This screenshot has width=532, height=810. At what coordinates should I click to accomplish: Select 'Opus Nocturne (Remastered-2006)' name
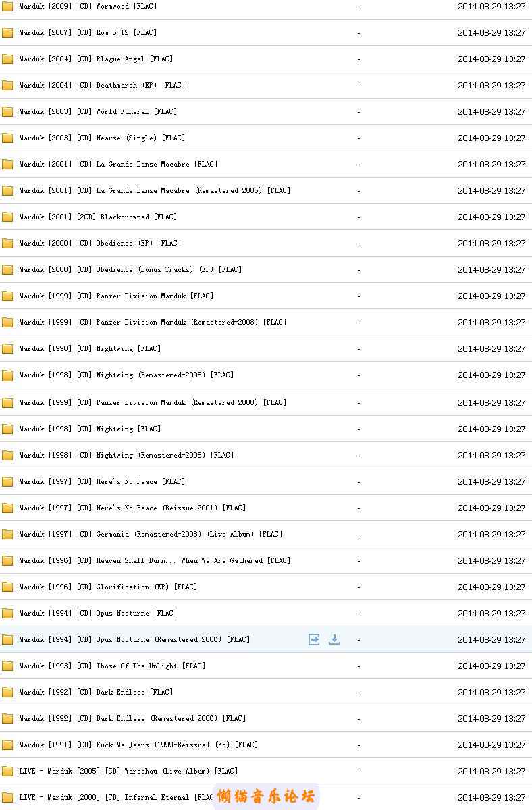pyautogui.click(x=159, y=639)
